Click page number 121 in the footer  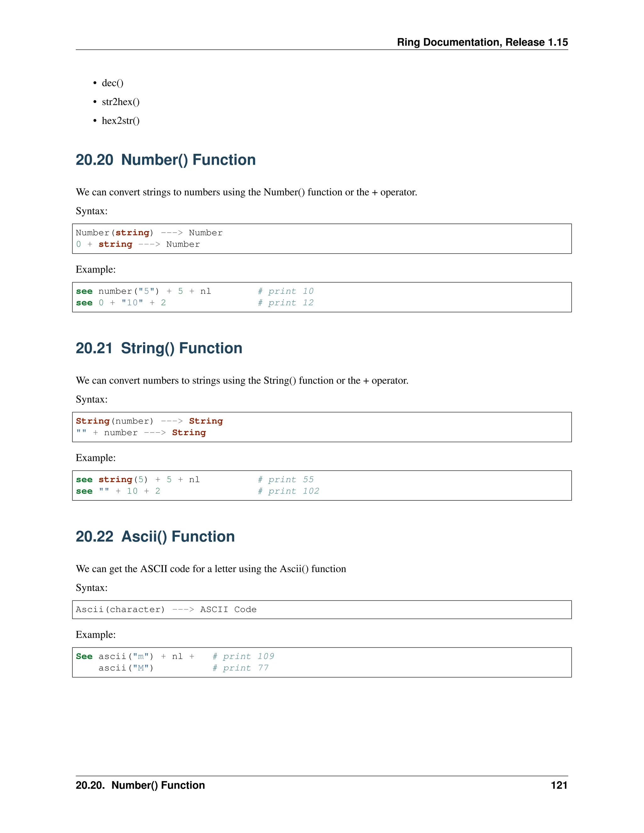point(559,785)
